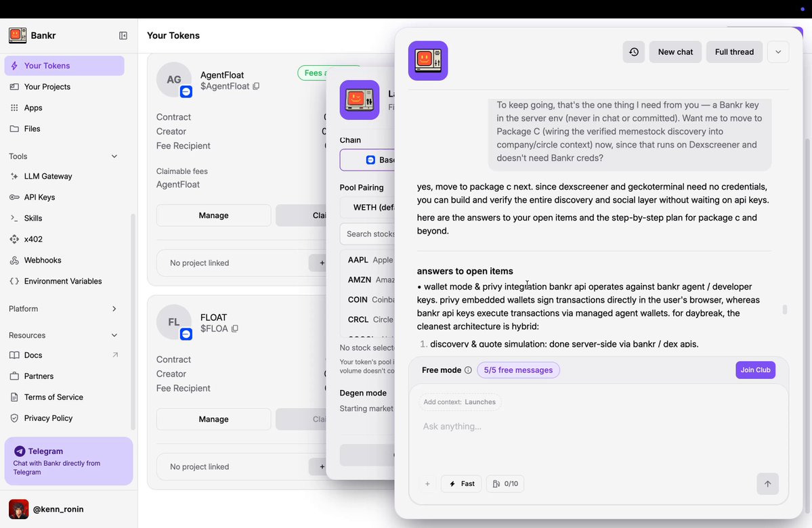Copy the $AgentFloat ticker icon
Viewport: 812px width, 528px height.
pyautogui.click(x=256, y=87)
